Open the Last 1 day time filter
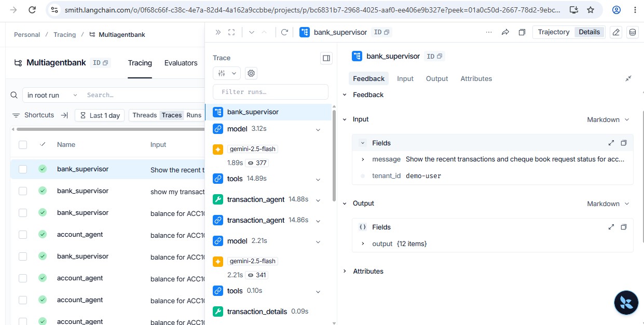The image size is (644, 325). (100, 115)
